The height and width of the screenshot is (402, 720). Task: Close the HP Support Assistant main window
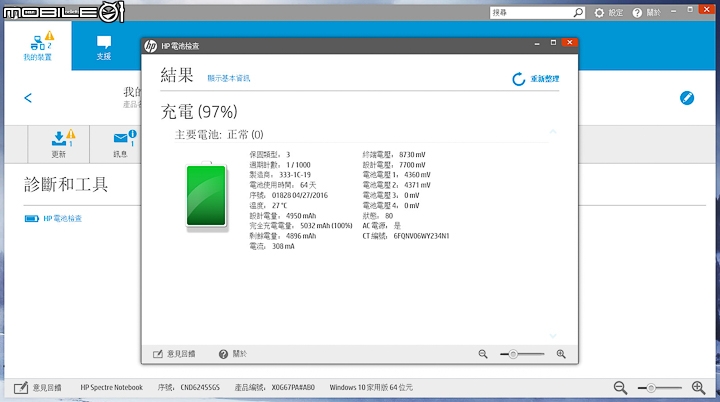coord(707,9)
